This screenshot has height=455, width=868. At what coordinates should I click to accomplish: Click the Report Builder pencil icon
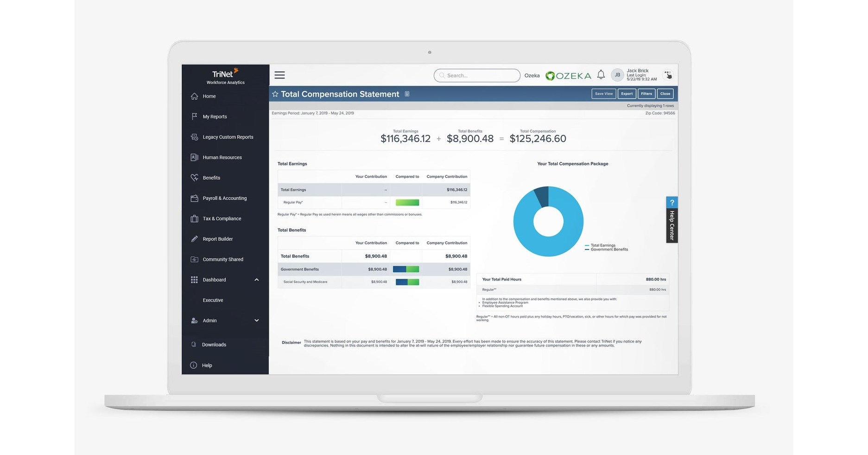(194, 239)
